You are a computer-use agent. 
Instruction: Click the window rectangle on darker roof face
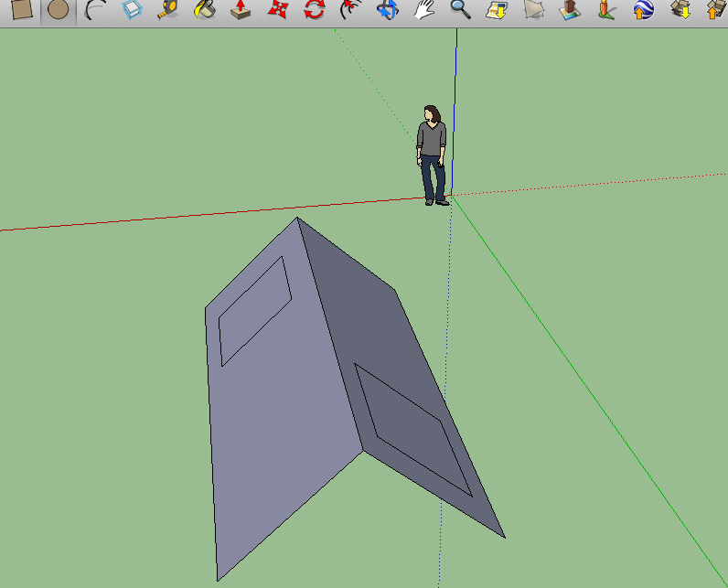pos(413,428)
